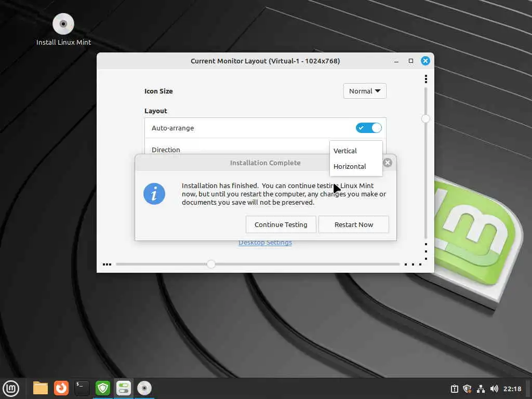Choose Horizontal from the direction list
The height and width of the screenshot is (399, 532).
(x=356, y=166)
